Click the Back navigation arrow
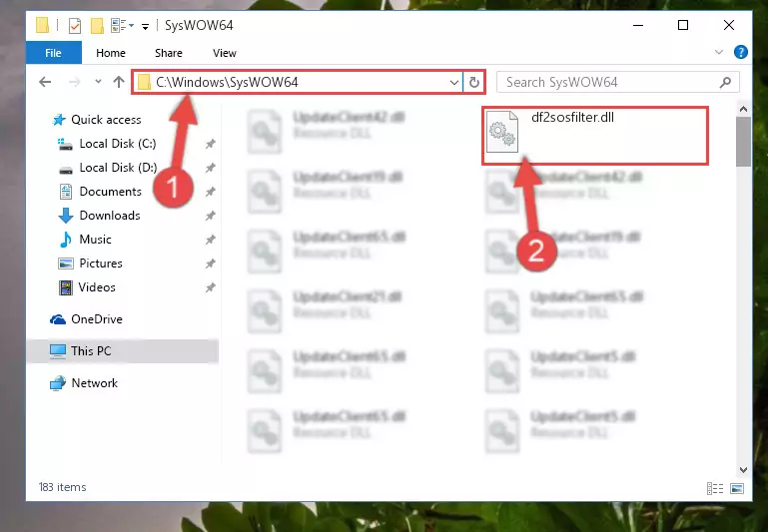This screenshot has height=532, width=768. click(x=45, y=82)
